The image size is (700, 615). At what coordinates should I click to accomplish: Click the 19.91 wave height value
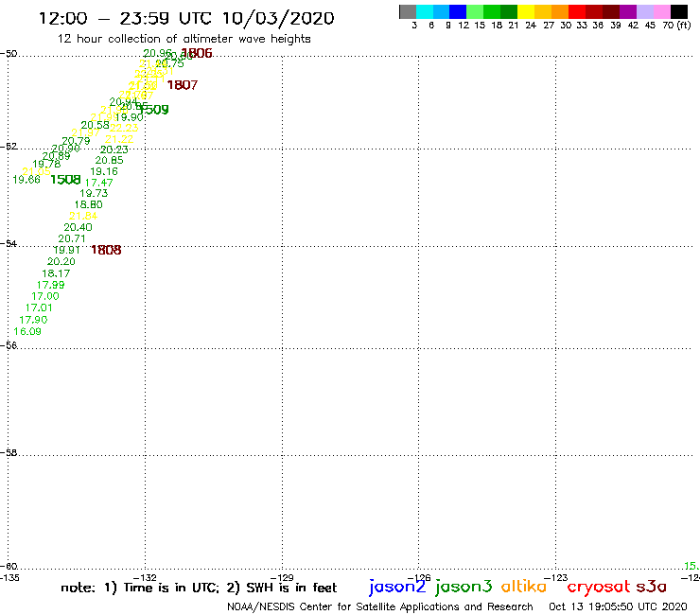click(x=66, y=250)
